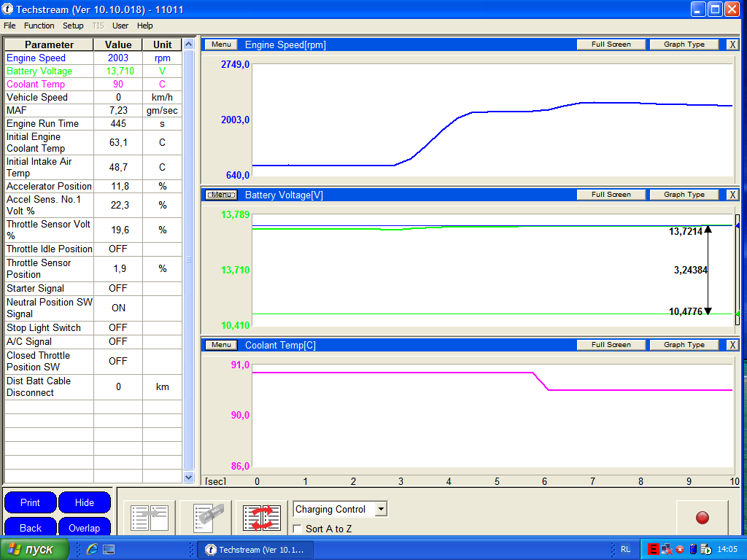Image resolution: width=747 pixels, height=560 pixels.
Task: Click the Print button
Action: coord(31,503)
